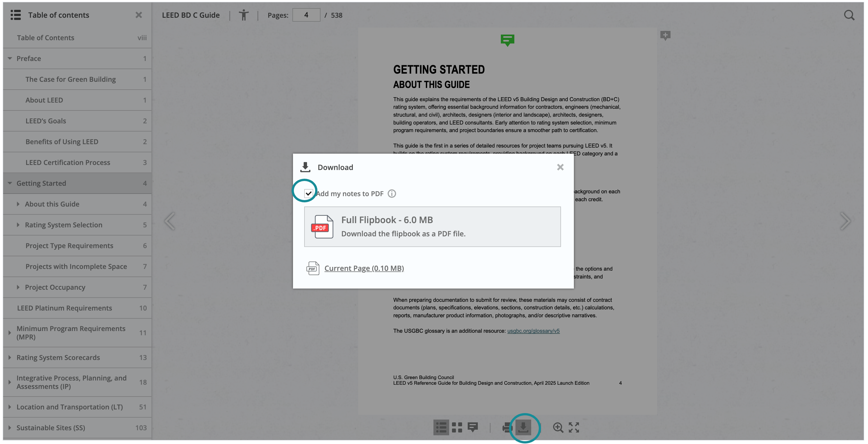The width and height of the screenshot is (868, 444).
Task: Expand Minimum Program Requirements (MPR)
Action: pyautogui.click(x=10, y=332)
